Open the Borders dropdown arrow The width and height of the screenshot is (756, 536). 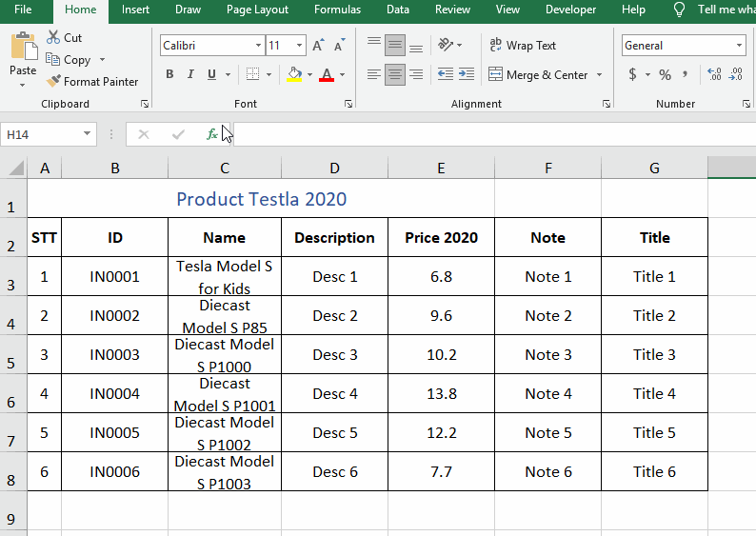coord(269,74)
